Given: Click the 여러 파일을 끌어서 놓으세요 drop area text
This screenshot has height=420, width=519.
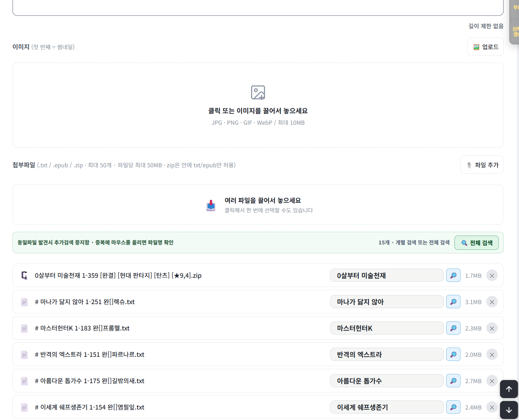Looking at the screenshot, I should [x=263, y=200].
